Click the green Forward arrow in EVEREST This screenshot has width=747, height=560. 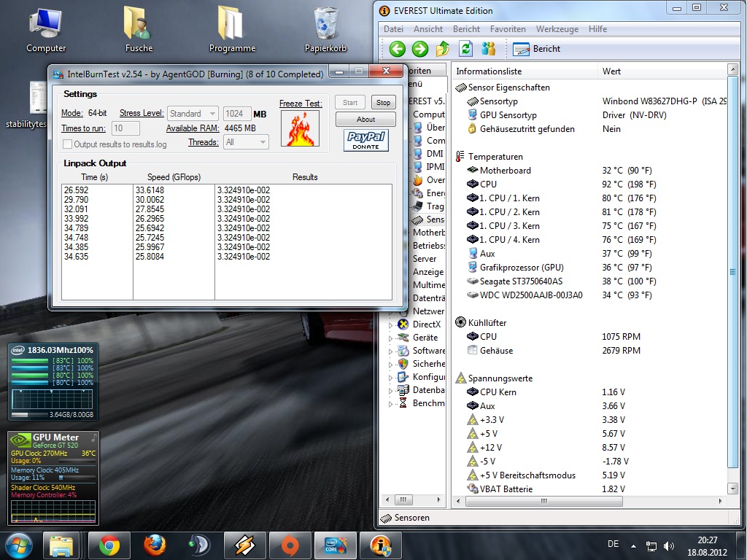(419, 49)
